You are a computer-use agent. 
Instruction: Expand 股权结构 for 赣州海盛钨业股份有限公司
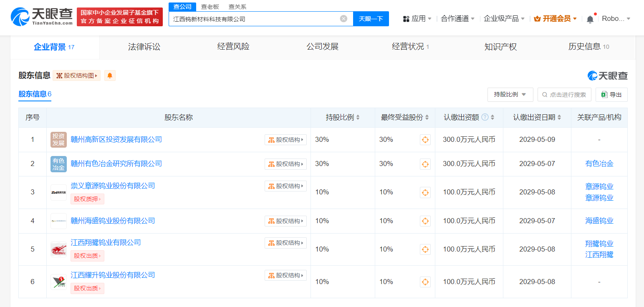[x=285, y=221]
